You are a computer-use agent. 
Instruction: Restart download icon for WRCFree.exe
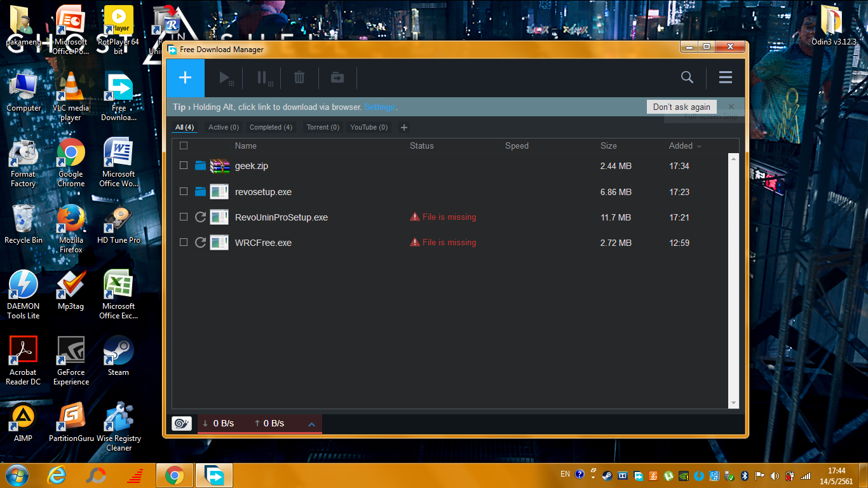coord(200,243)
